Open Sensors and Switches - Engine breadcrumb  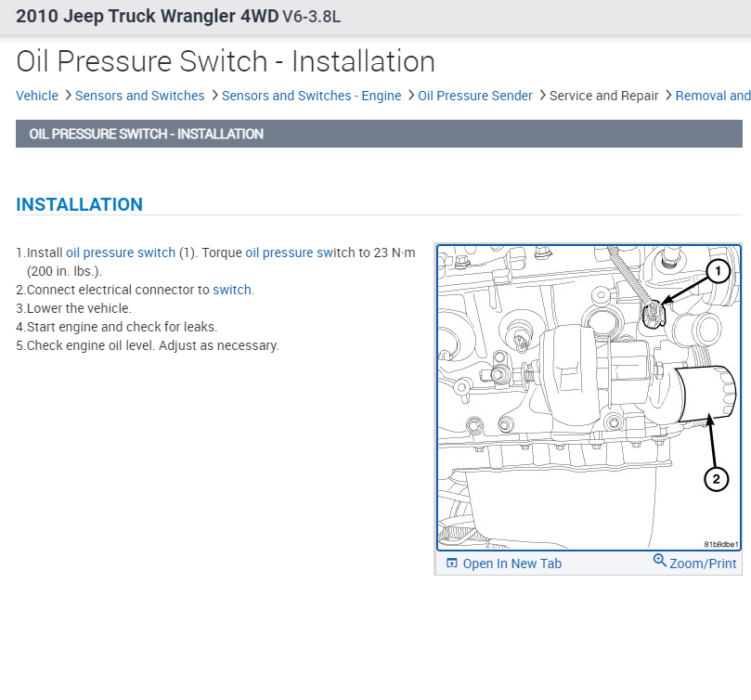(311, 96)
